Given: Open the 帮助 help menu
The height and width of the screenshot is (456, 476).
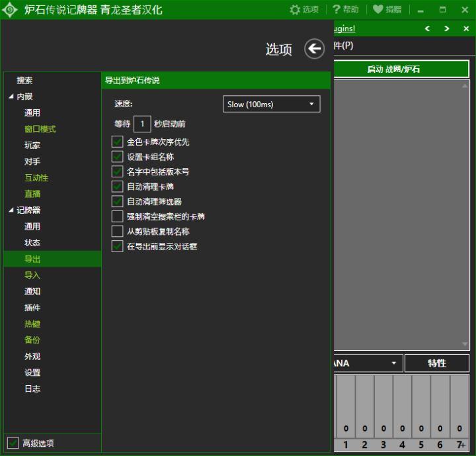Looking at the screenshot, I should click(x=346, y=10).
